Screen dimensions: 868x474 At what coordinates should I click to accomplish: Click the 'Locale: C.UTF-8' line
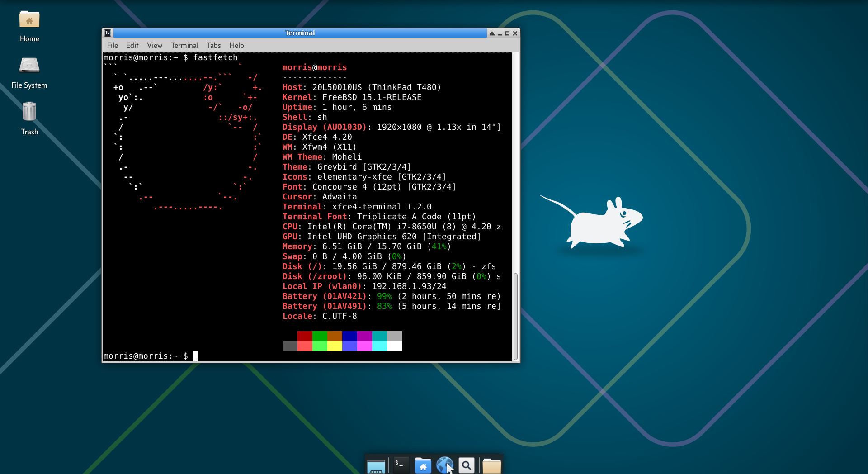[x=320, y=316]
